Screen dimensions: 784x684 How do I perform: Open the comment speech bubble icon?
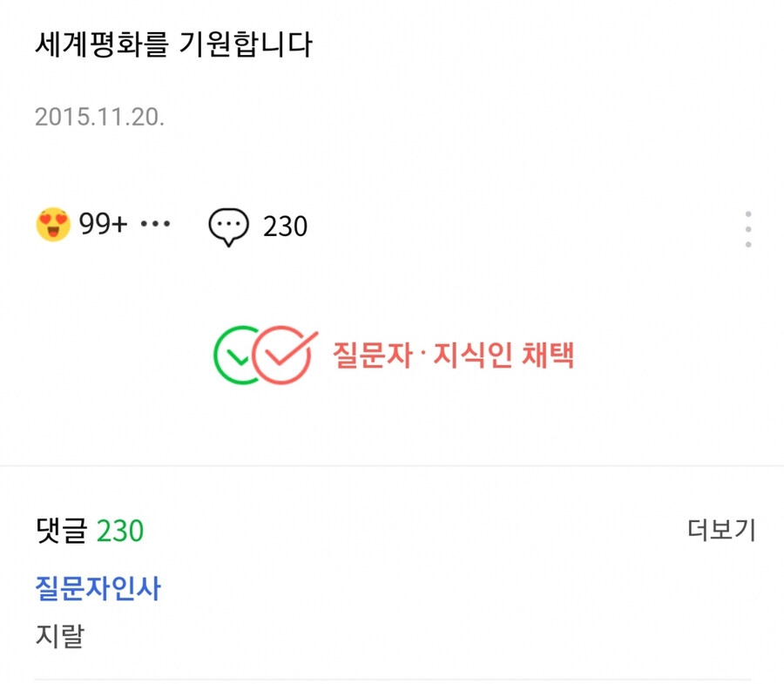coord(228,227)
